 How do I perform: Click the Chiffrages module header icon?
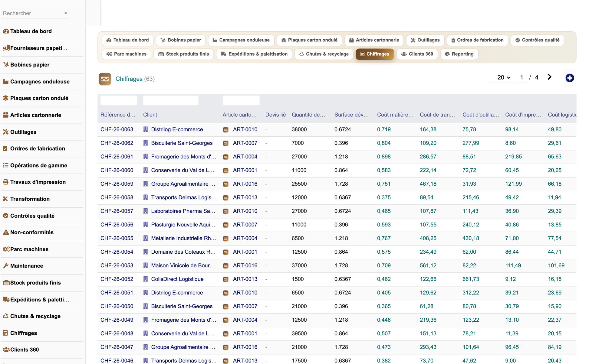coord(105,79)
